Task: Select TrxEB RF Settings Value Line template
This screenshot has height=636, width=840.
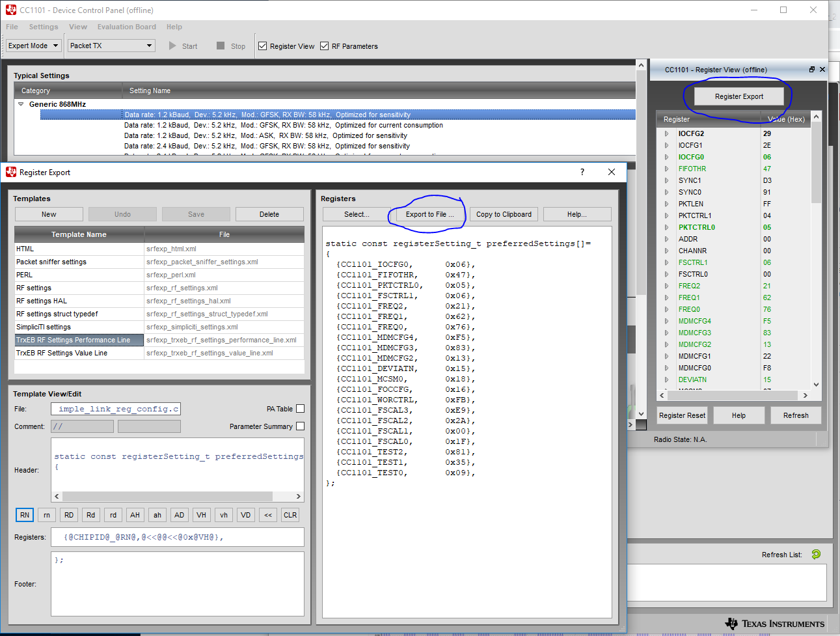Action: pos(159,353)
